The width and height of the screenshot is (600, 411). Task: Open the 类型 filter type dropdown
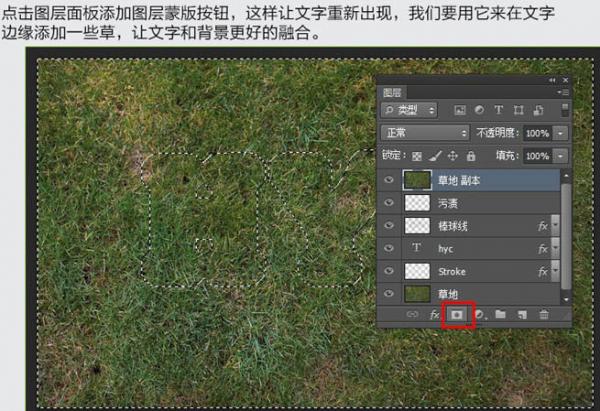[410, 109]
